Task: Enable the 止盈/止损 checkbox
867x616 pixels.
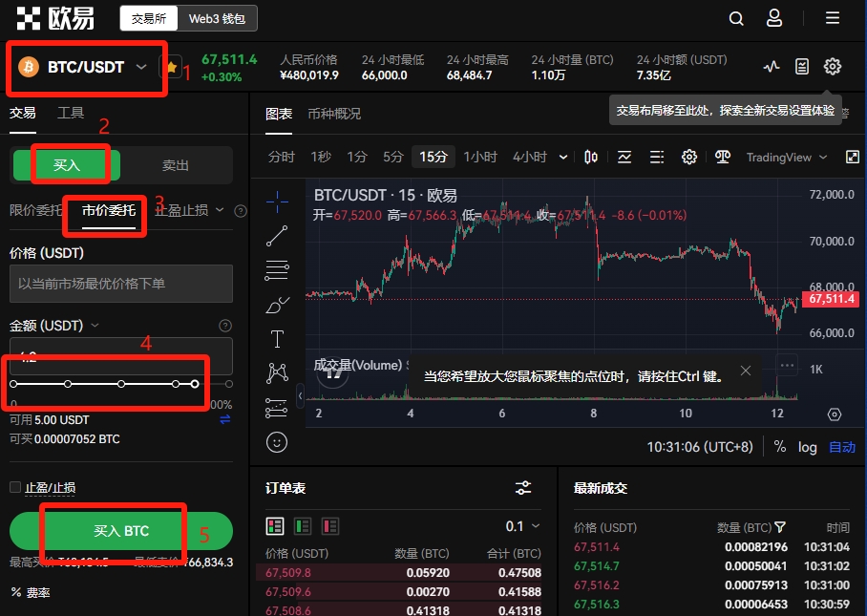Action: pos(15,487)
